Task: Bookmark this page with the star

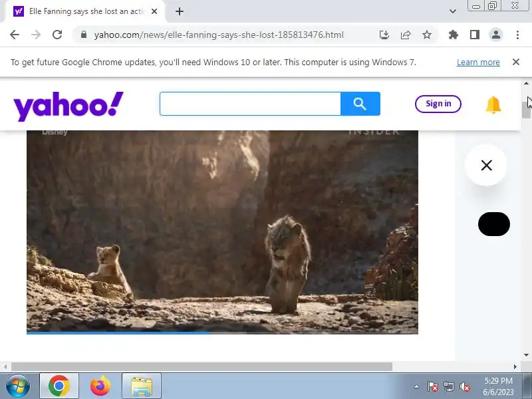Action: coord(427,35)
